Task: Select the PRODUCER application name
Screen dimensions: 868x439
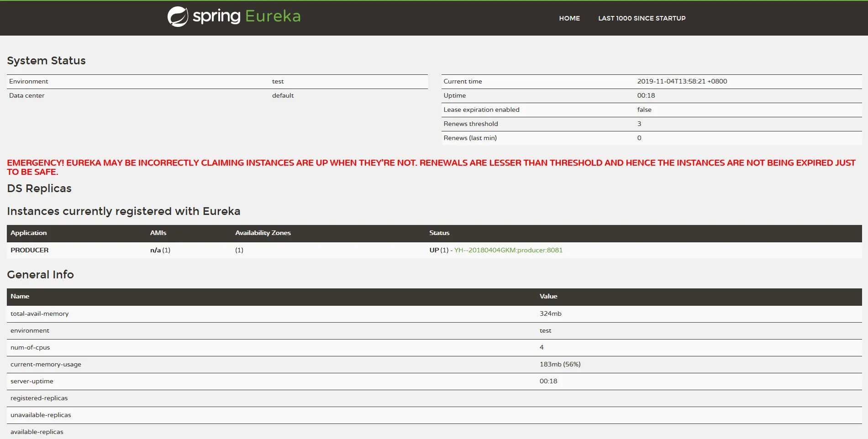Action: point(30,250)
